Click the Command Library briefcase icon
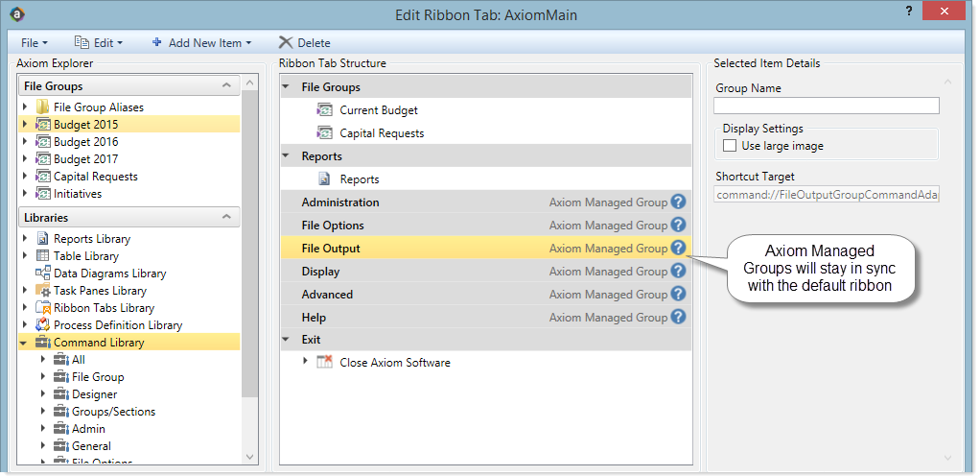 (x=43, y=343)
